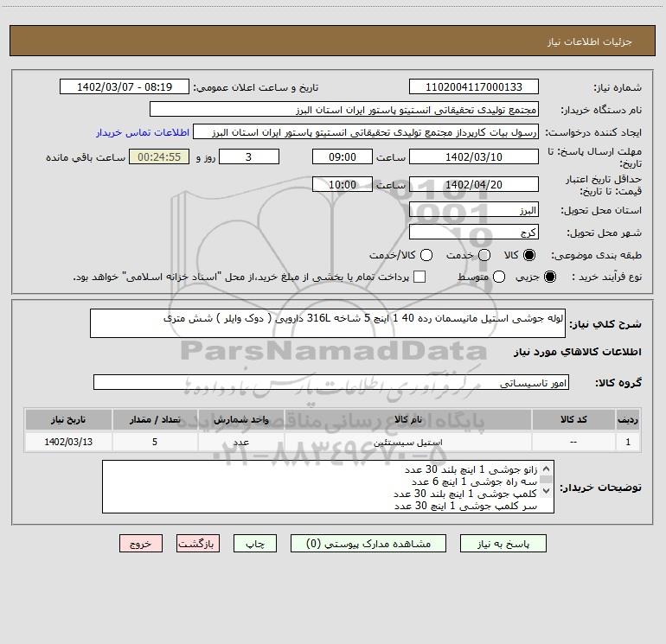Click the buyer notes line سه راه جوشی

click(474, 481)
